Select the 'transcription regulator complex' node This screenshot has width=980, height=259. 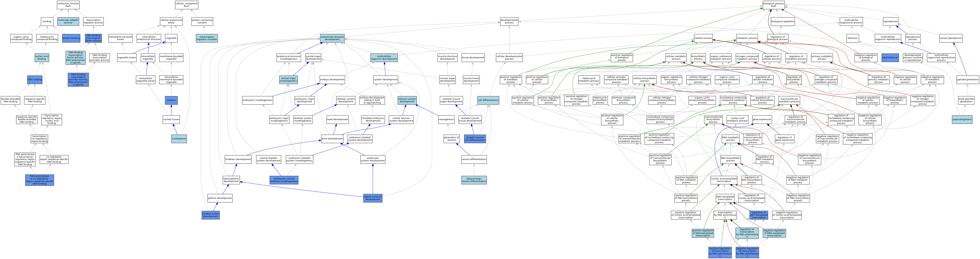(207, 38)
